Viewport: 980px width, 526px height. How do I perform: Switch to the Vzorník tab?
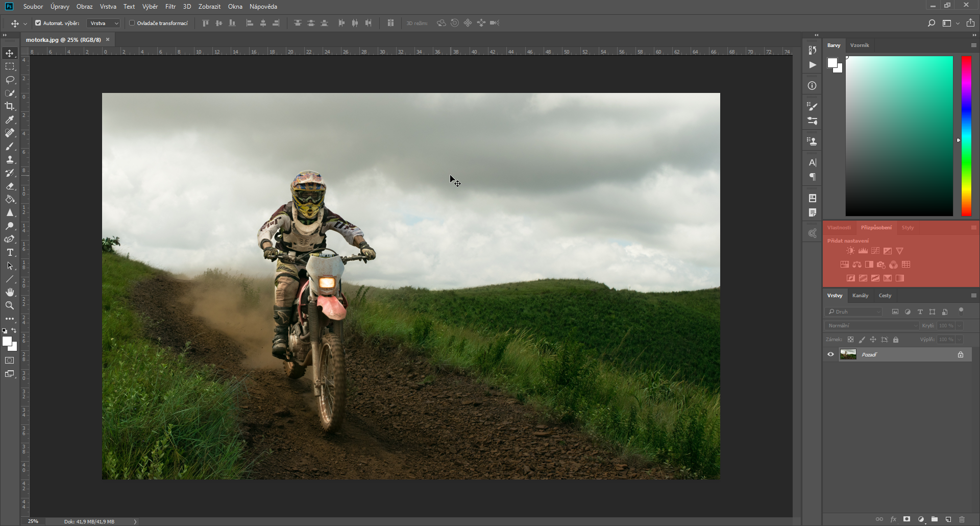tap(860, 45)
